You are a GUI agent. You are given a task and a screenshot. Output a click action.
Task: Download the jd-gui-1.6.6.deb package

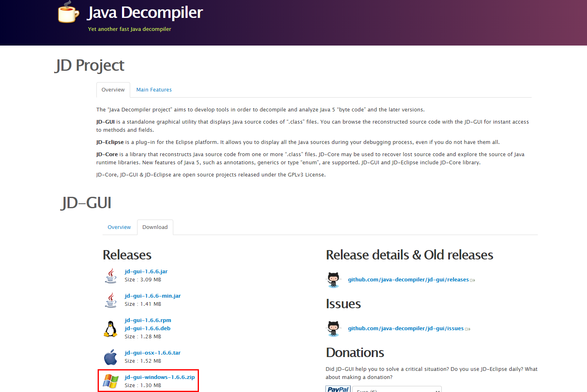[147, 328]
